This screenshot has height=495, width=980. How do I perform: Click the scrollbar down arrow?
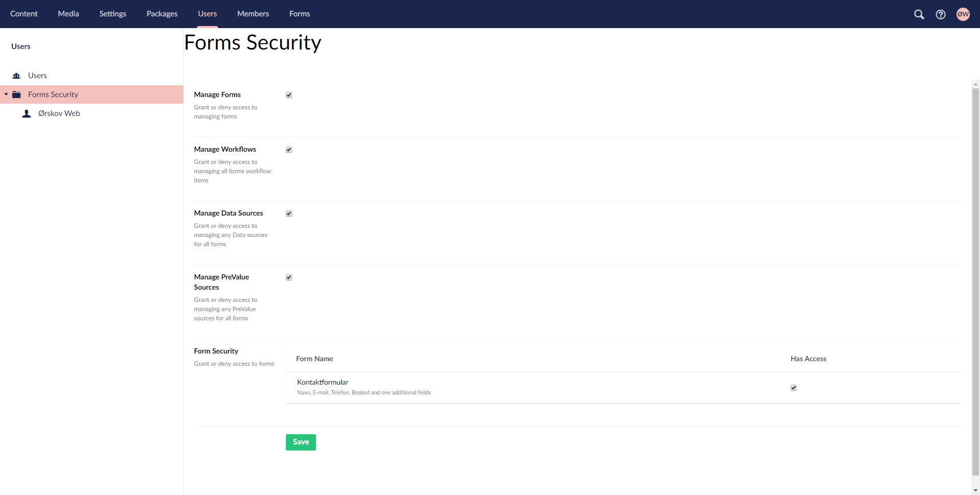coord(975,491)
